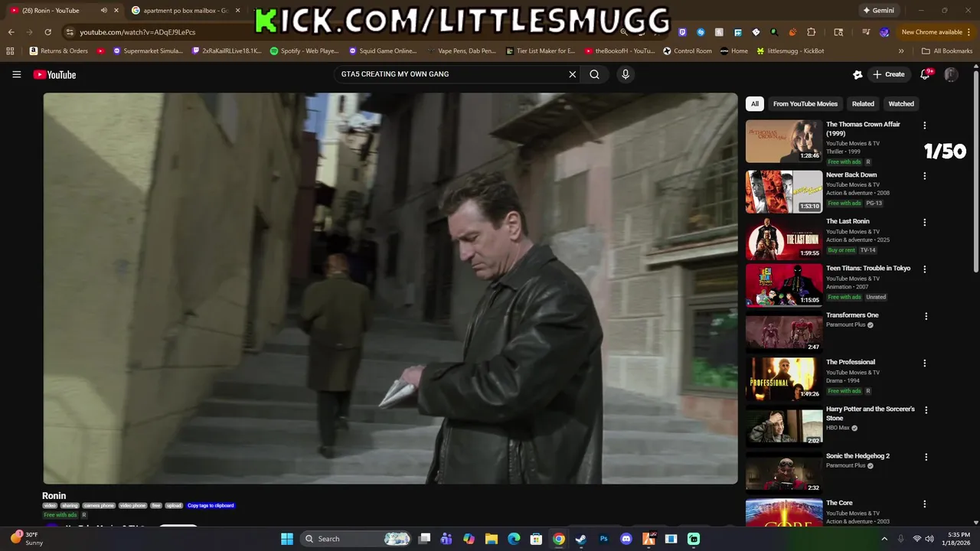The image size is (980, 551).
Task: Open the Teen Titans Trouble in Tokyo thumbnail
Action: point(784,285)
